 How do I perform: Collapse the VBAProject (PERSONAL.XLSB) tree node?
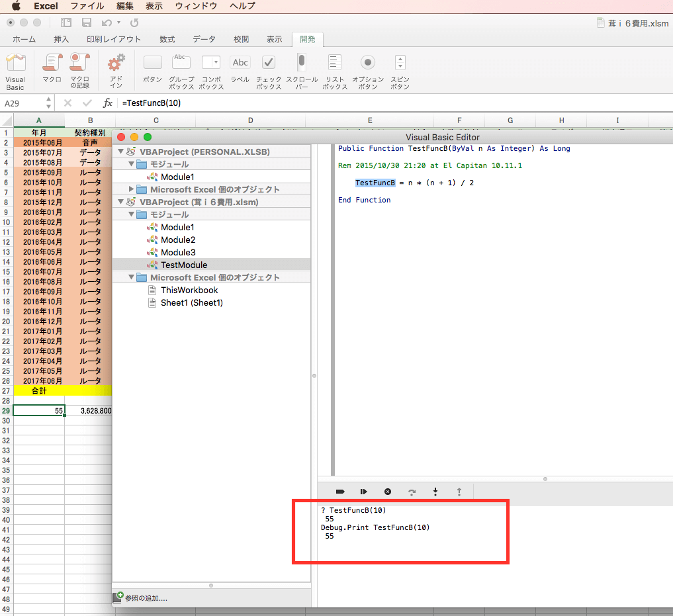click(x=121, y=152)
